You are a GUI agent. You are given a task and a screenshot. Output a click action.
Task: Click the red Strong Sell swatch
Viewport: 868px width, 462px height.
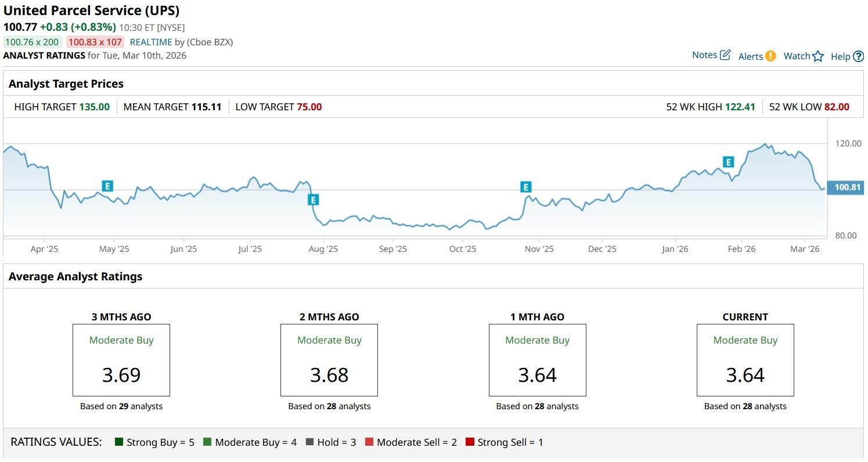pyautogui.click(x=470, y=442)
